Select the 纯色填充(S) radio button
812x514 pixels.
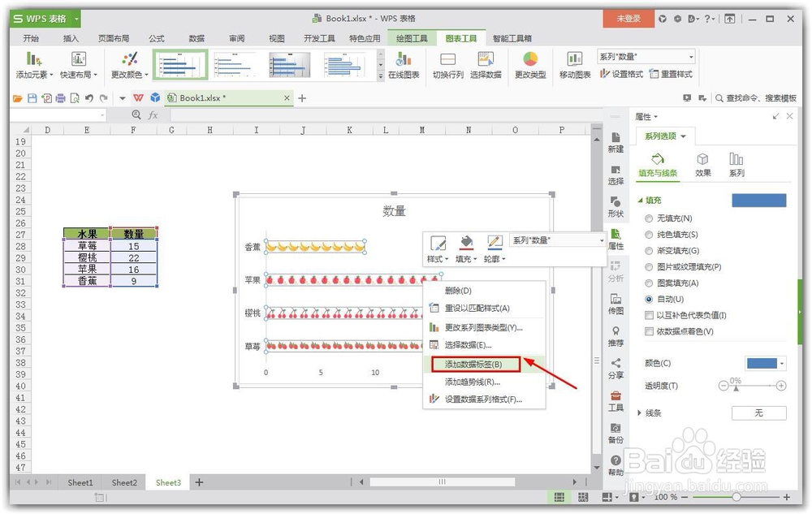[648, 235]
